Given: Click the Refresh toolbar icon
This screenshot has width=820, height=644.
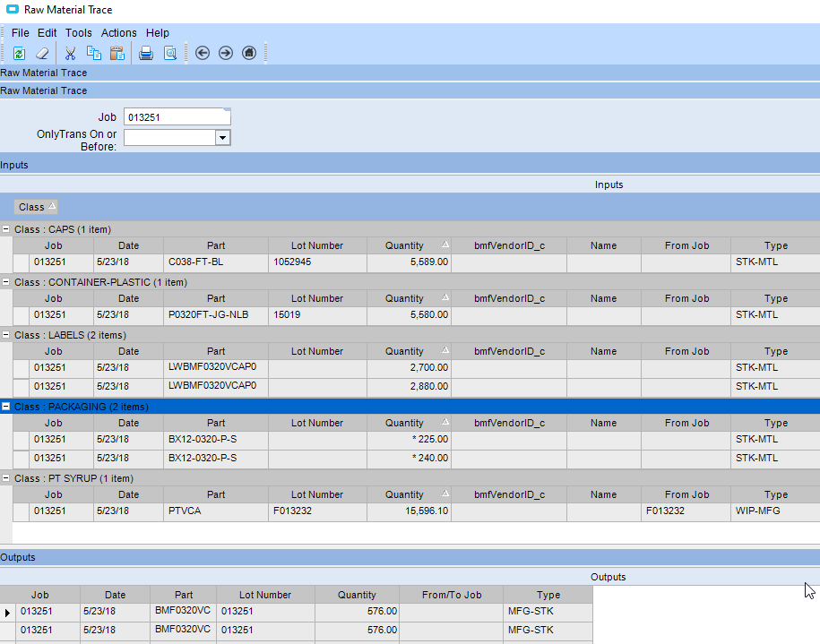Looking at the screenshot, I should tap(19, 53).
